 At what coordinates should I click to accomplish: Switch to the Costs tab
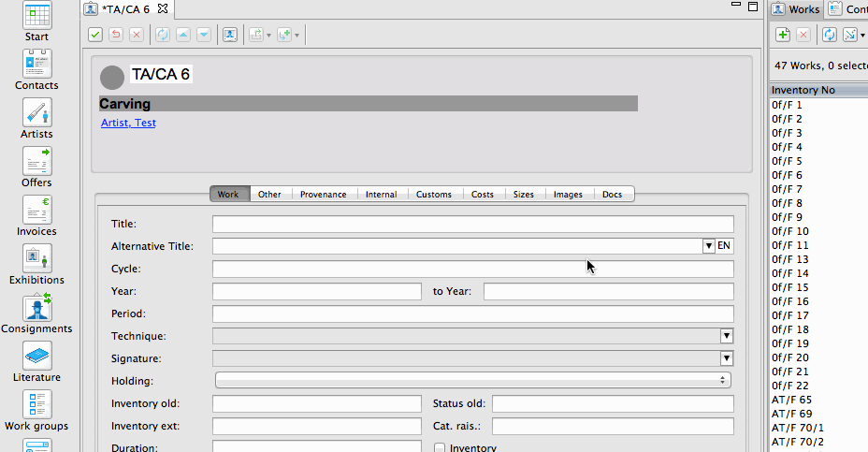(x=482, y=195)
